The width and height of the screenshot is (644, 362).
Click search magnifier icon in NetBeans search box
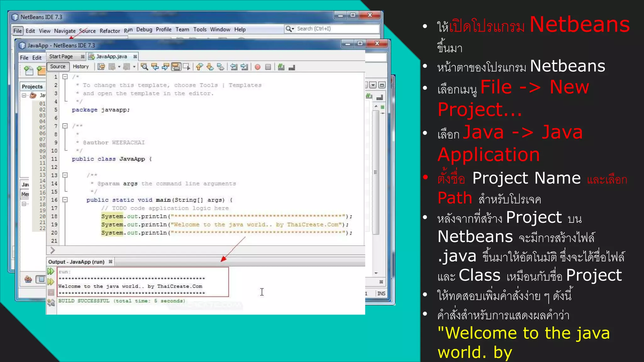click(x=289, y=29)
